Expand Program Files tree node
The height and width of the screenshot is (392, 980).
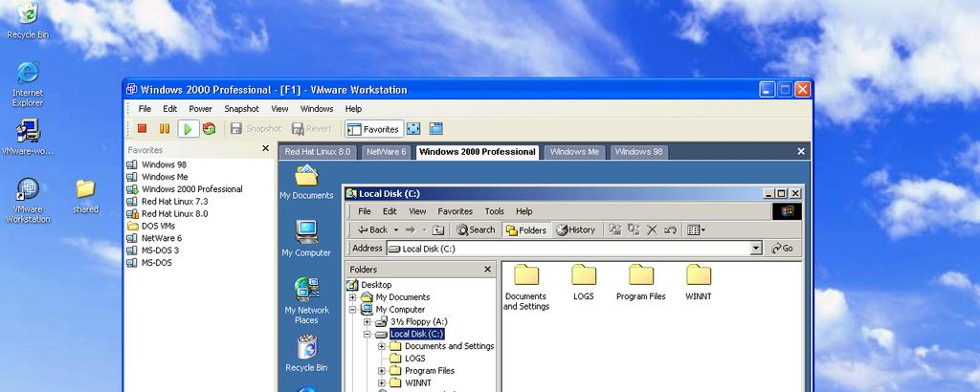(381, 371)
